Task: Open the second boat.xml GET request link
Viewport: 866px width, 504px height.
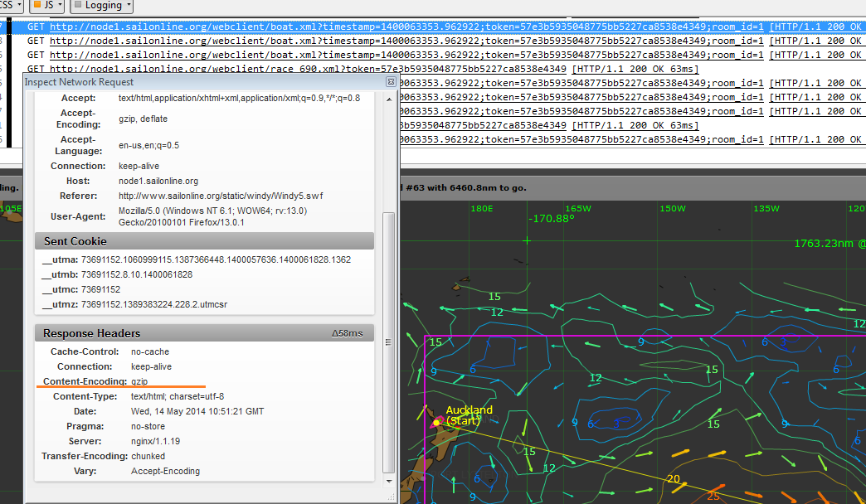Action: 406,41
